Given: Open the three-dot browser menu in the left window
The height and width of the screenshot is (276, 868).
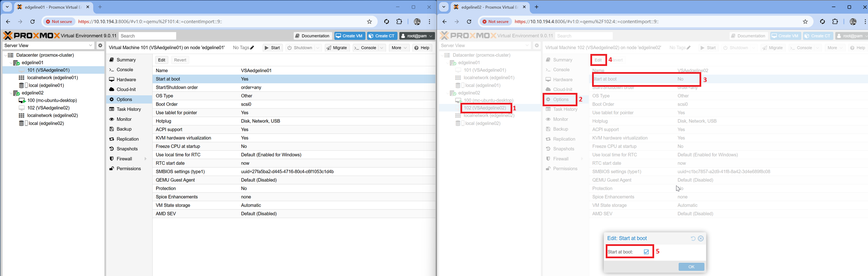Looking at the screenshot, I should (429, 22).
